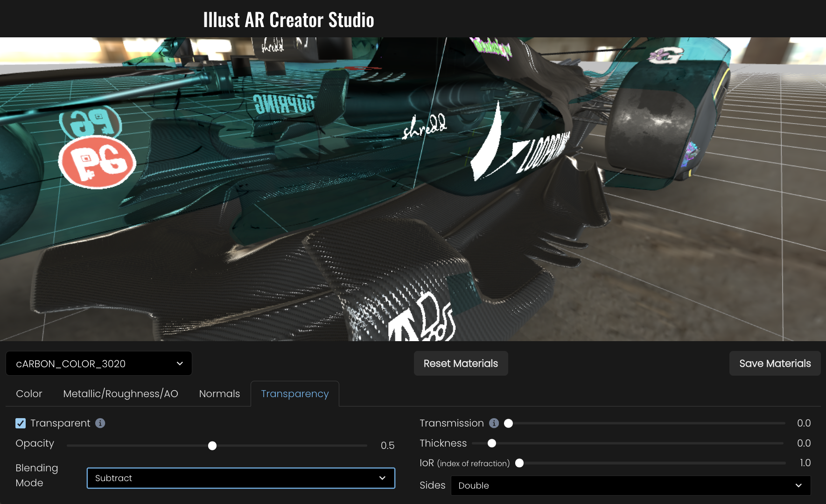Click the Sides dropdown chevron arrow
The height and width of the screenshot is (504, 826).
coord(798,485)
